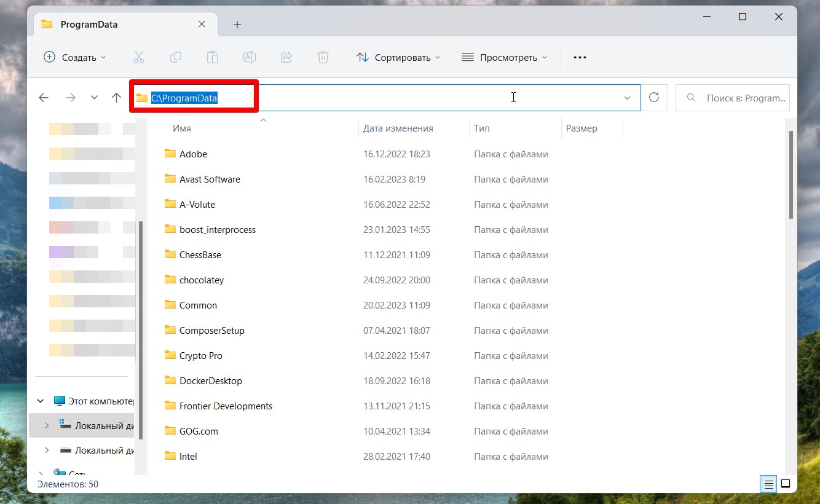Go forward with the right arrow
This screenshot has height=504, width=820.
pos(71,98)
